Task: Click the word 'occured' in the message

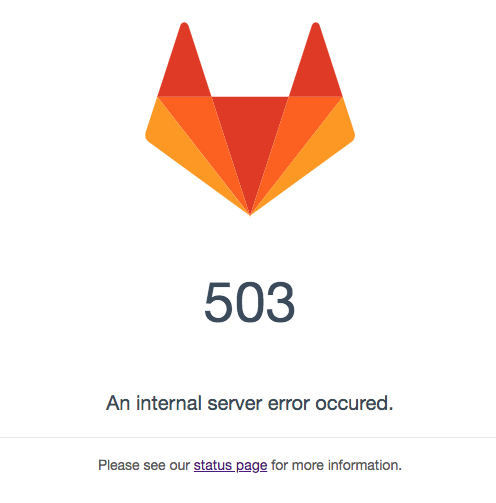Action: 352,403
